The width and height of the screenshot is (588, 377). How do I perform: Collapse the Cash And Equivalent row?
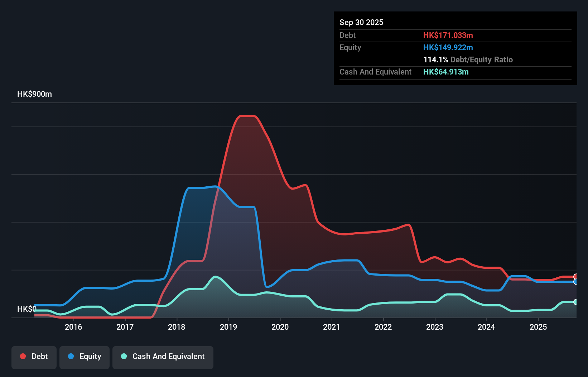(x=375, y=72)
